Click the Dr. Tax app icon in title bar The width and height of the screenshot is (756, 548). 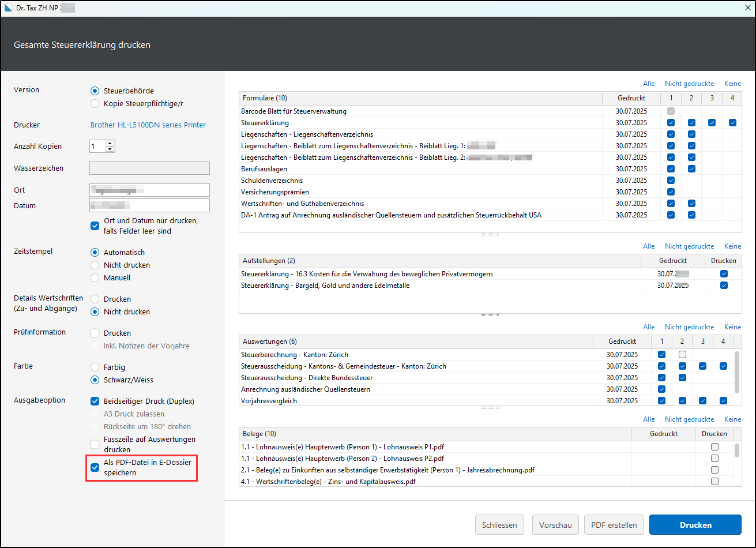click(x=8, y=8)
